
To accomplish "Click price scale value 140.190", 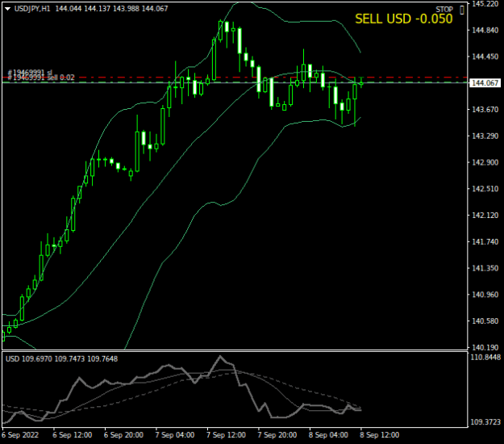I will pos(485,347).
